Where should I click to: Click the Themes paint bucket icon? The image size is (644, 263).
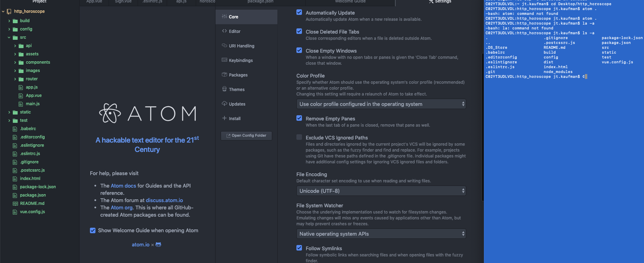(224, 89)
